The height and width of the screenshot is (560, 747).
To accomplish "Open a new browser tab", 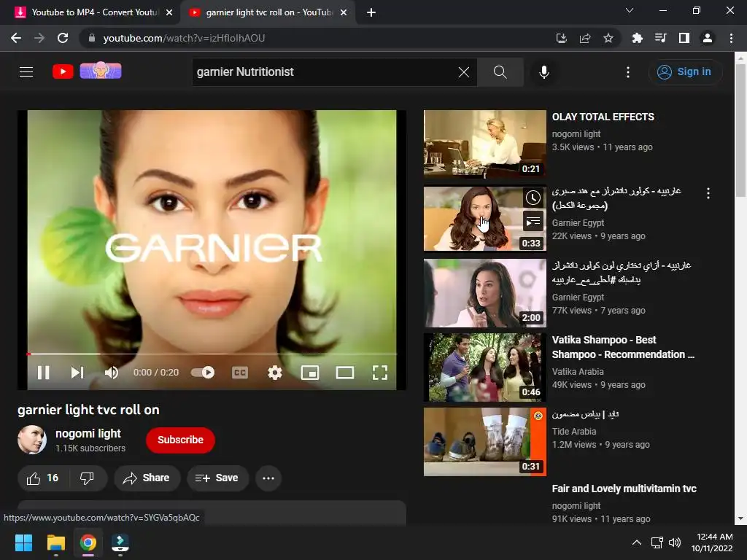I will (x=371, y=12).
